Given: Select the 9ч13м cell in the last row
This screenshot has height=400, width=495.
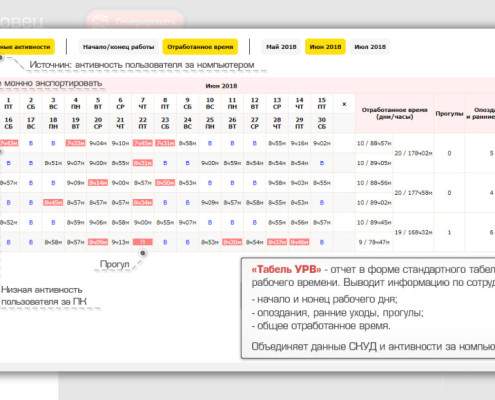Looking at the screenshot, I should [x=120, y=242].
